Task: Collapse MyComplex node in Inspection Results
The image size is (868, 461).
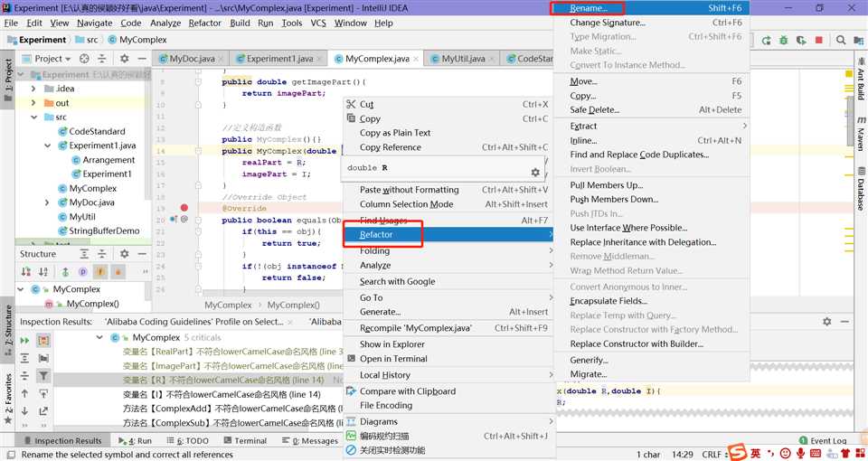Action: pos(99,337)
